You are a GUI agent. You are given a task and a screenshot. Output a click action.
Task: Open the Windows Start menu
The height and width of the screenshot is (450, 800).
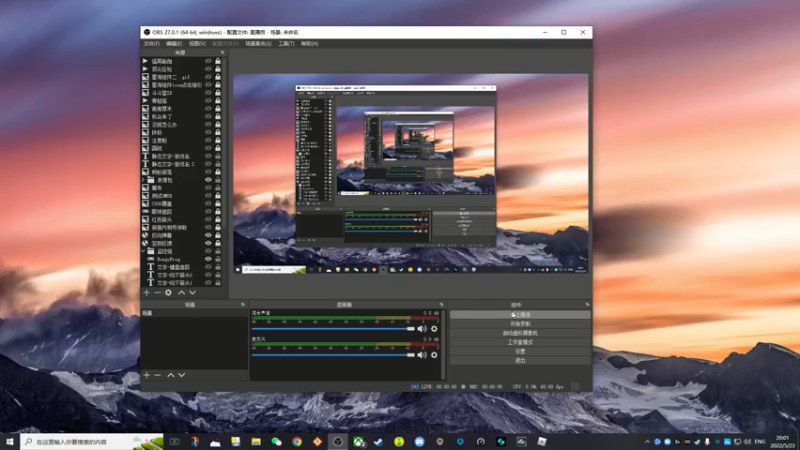[10, 442]
